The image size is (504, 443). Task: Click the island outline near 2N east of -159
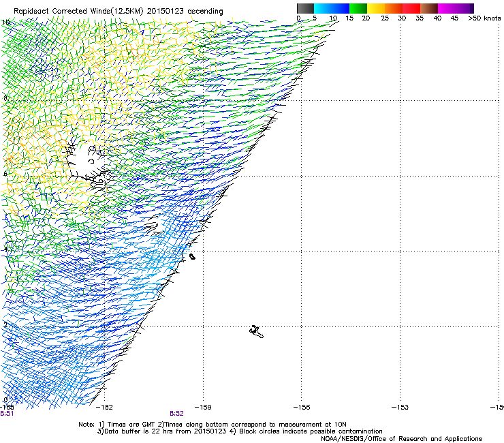257,332
